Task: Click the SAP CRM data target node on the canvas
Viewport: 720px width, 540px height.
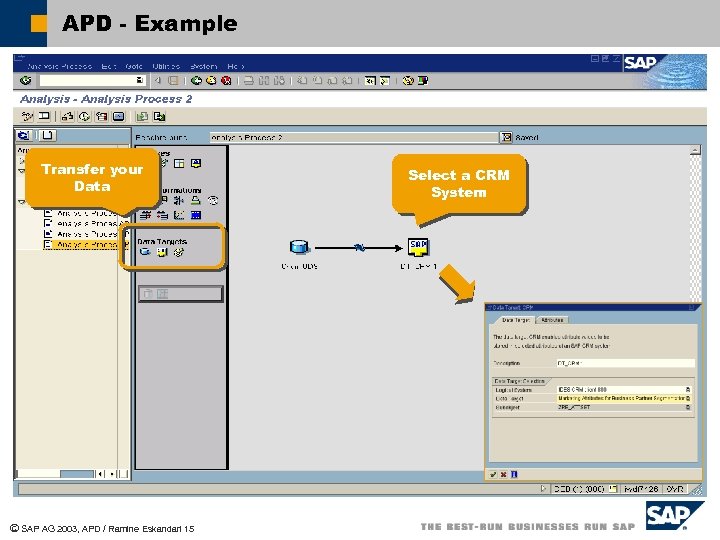Action: pos(418,247)
